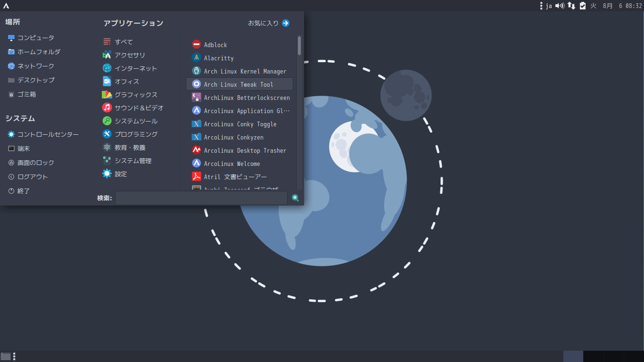This screenshot has height=362, width=644.
Task: Choose the システムツール category
Action: pos(130,121)
